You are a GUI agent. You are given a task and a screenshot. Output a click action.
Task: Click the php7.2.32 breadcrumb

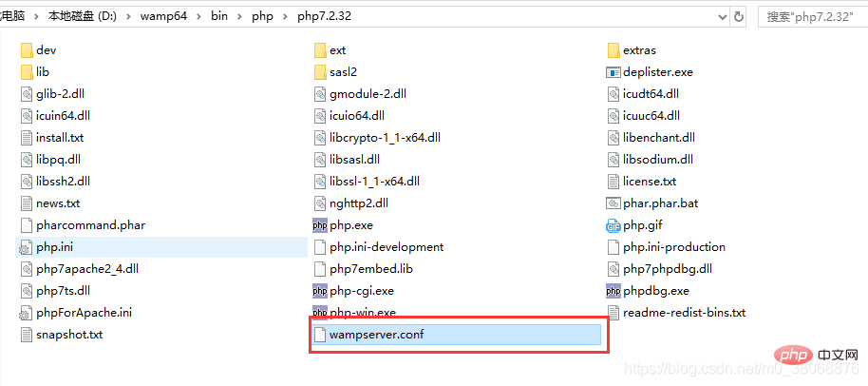coord(325,16)
